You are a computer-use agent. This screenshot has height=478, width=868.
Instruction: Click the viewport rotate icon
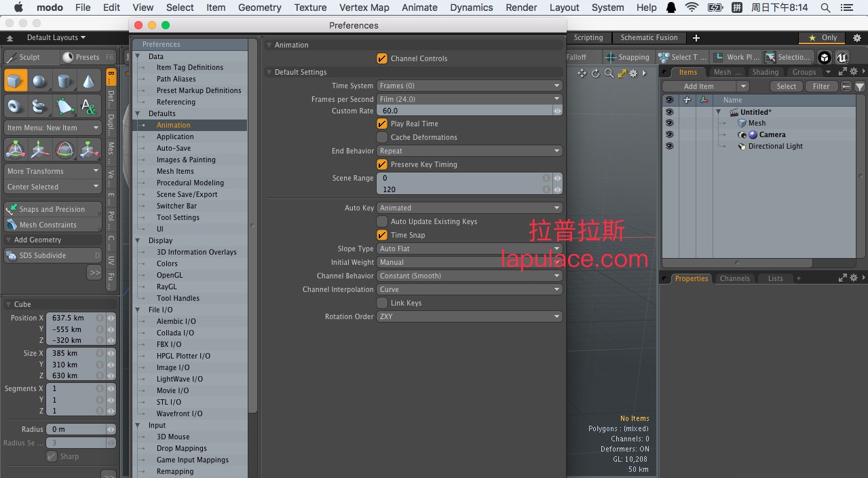[x=596, y=73]
